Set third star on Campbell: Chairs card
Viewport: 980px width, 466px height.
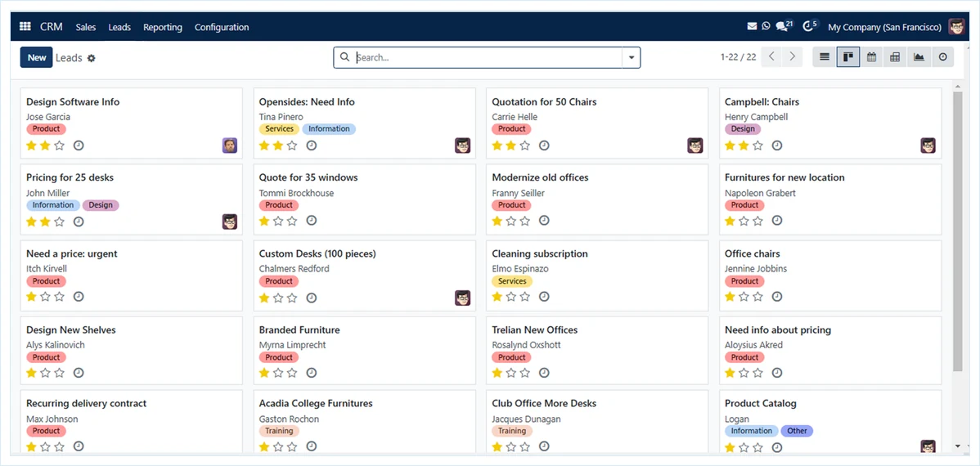(757, 146)
